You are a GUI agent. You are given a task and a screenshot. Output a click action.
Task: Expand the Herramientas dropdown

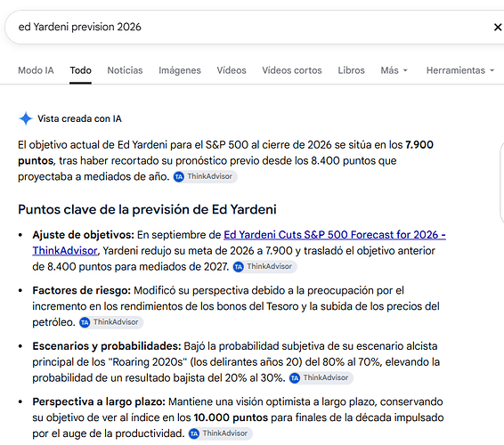[x=460, y=70]
